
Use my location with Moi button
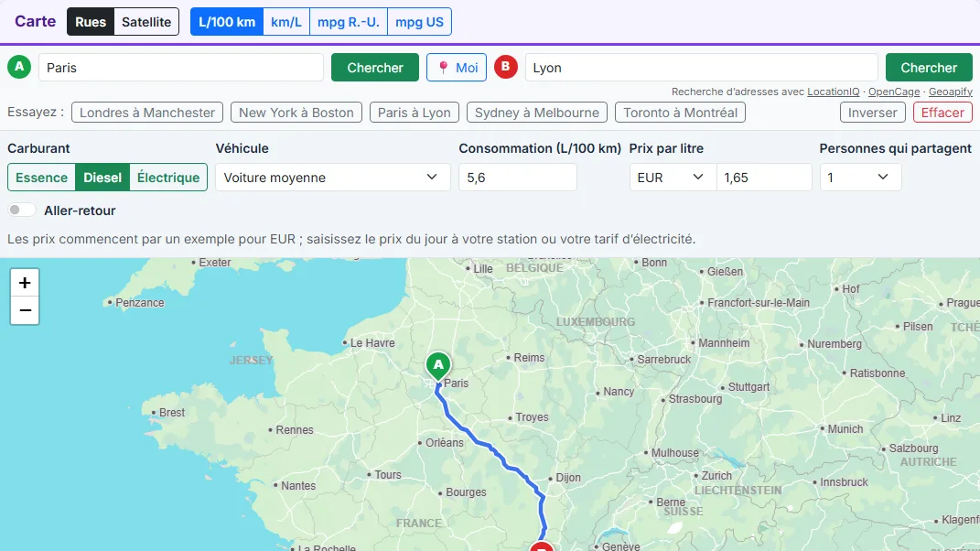457,68
